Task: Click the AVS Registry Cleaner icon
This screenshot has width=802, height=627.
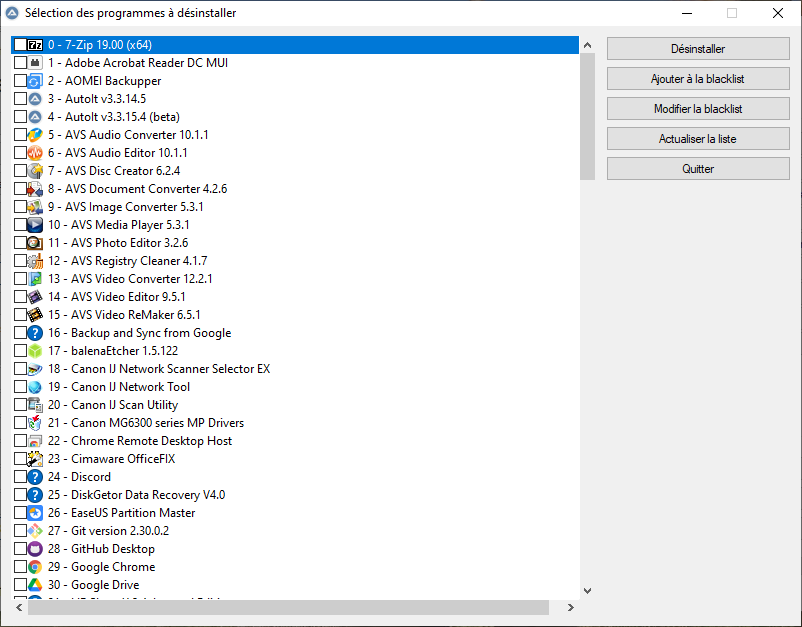Action: coord(35,261)
